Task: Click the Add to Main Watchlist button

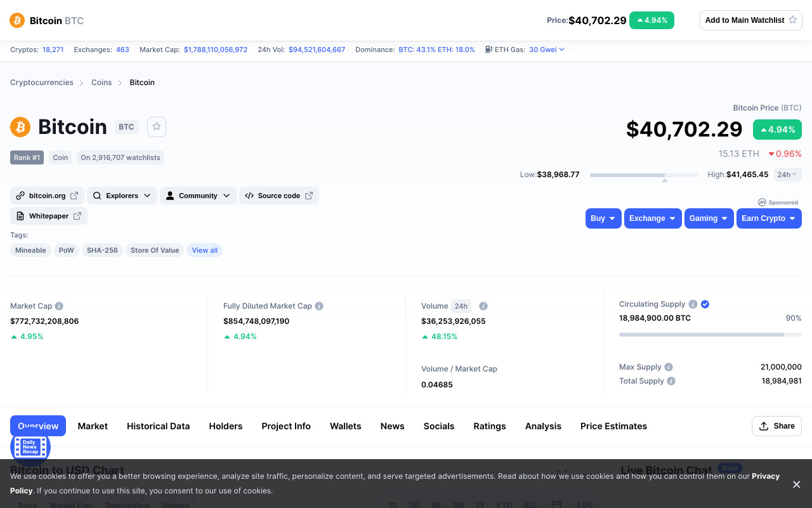Action: pyautogui.click(x=751, y=20)
